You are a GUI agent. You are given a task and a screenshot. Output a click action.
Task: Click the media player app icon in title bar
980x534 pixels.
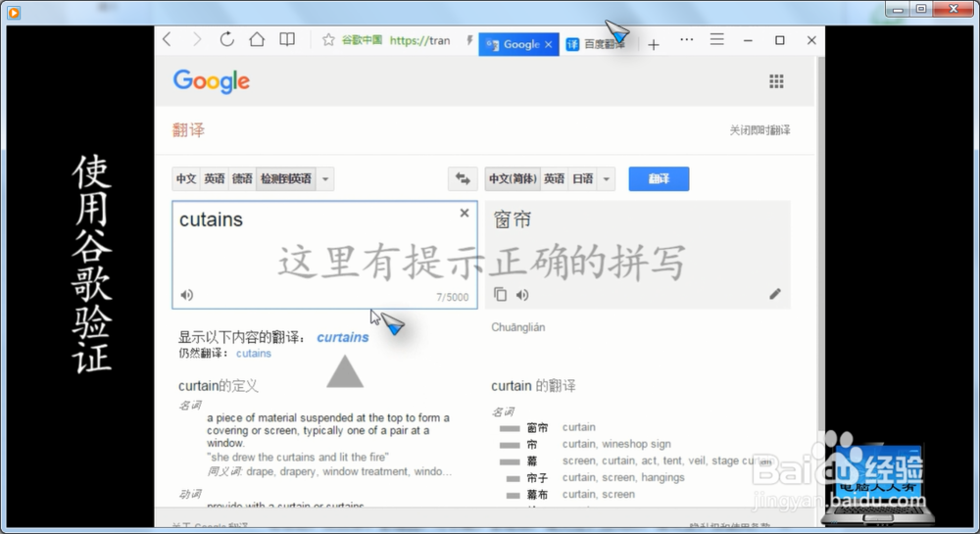pyautogui.click(x=14, y=12)
